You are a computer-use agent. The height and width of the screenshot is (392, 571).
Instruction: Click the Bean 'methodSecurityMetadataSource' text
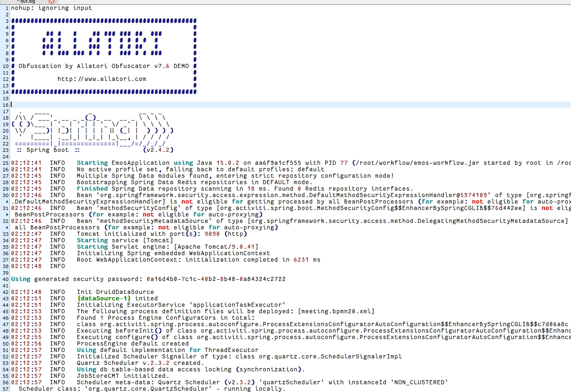tap(145, 221)
